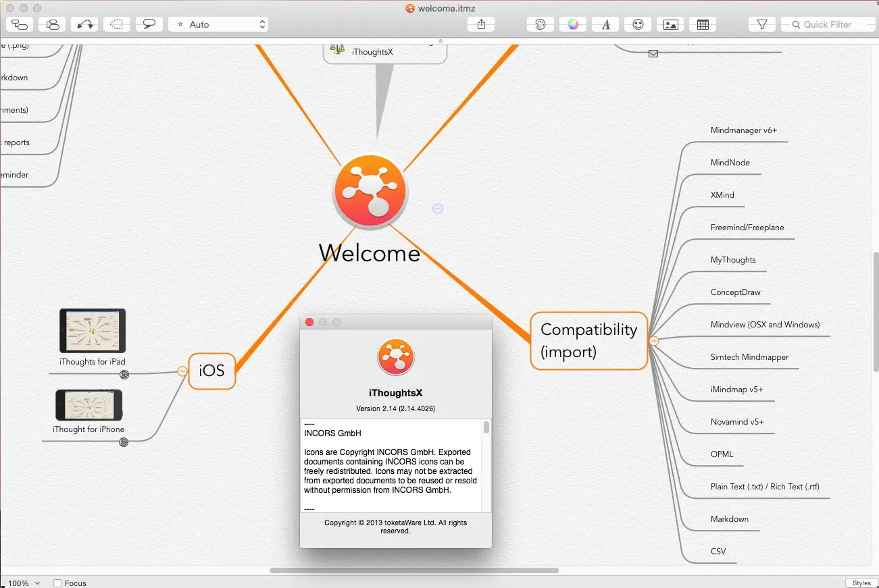Select the OPML topic
The height and width of the screenshot is (588, 879).
click(722, 454)
